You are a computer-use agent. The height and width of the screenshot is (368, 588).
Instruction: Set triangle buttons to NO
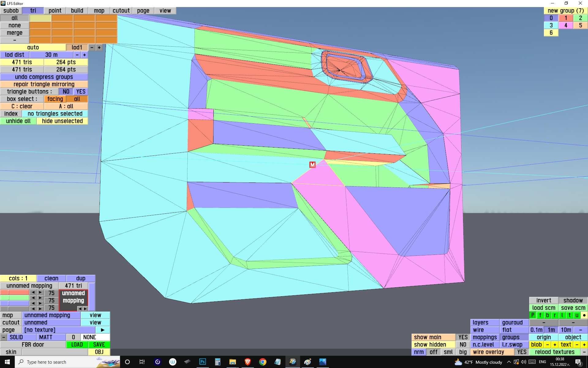click(66, 91)
